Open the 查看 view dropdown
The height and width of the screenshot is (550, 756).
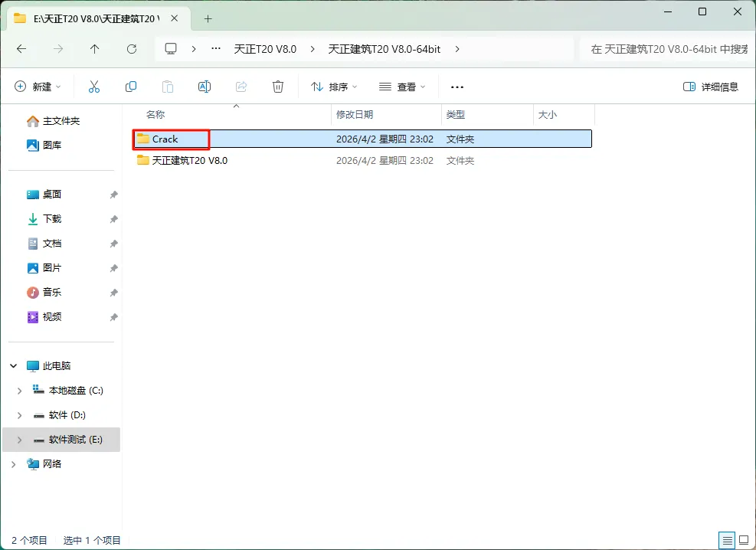(x=401, y=87)
